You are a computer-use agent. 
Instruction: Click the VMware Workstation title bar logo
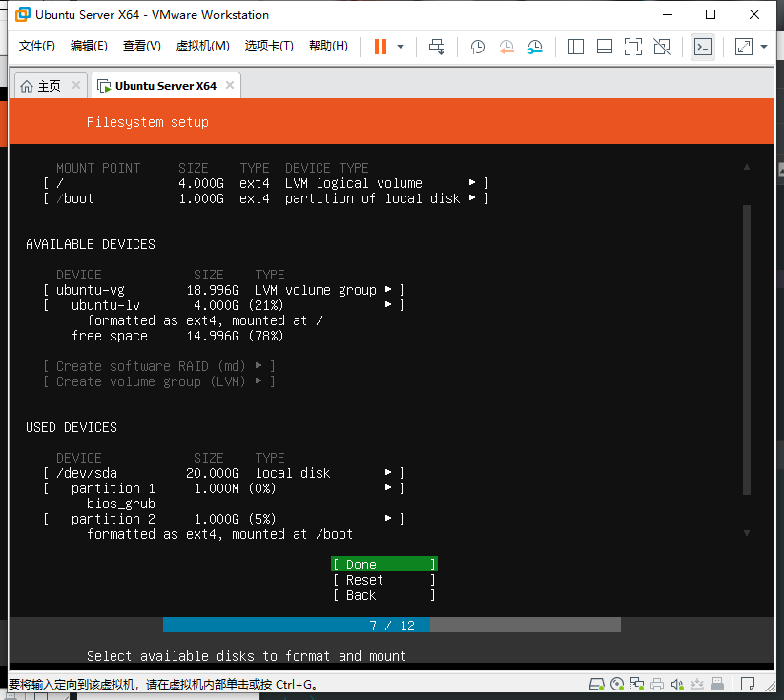[23, 14]
